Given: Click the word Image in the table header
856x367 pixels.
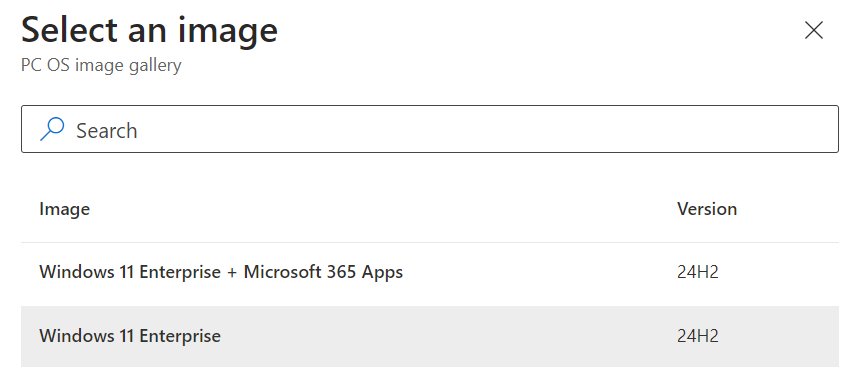Looking at the screenshot, I should click(64, 209).
